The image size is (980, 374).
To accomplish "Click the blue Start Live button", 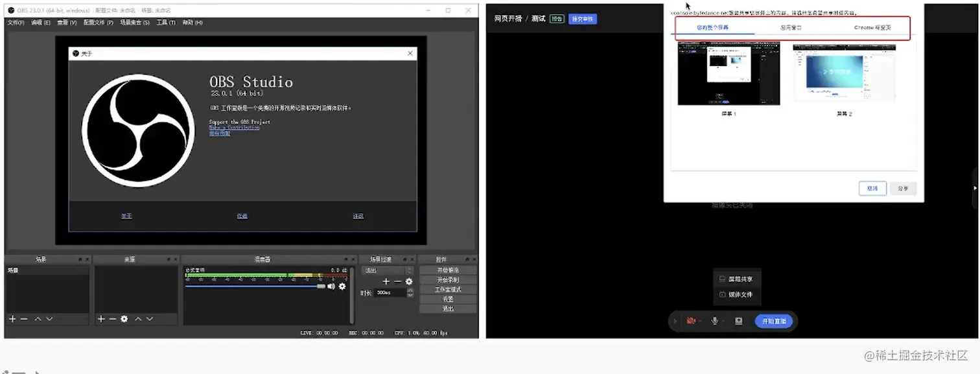I will click(x=773, y=321).
